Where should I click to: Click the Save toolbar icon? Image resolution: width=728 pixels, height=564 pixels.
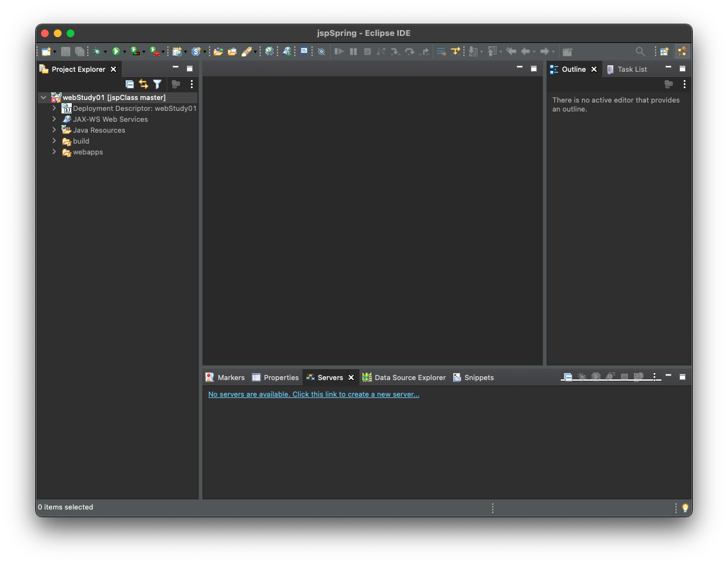click(65, 51)
